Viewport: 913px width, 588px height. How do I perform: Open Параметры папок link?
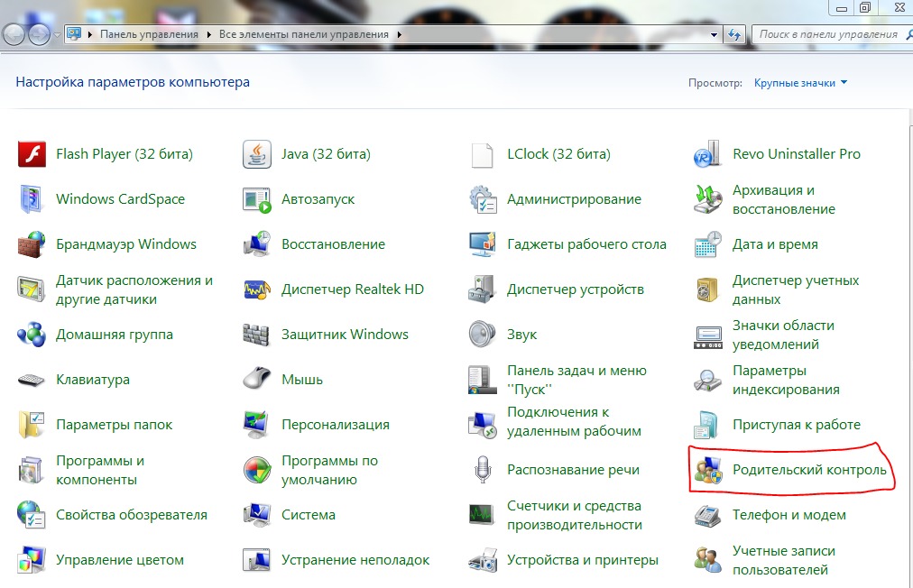tap(114, 425)
